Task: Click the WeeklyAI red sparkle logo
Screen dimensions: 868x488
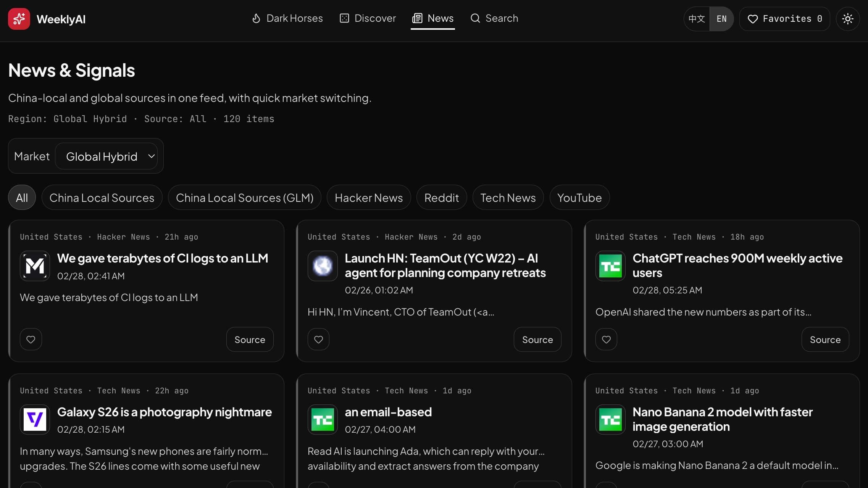Action: pyautogui.click(x=19, y=19)
